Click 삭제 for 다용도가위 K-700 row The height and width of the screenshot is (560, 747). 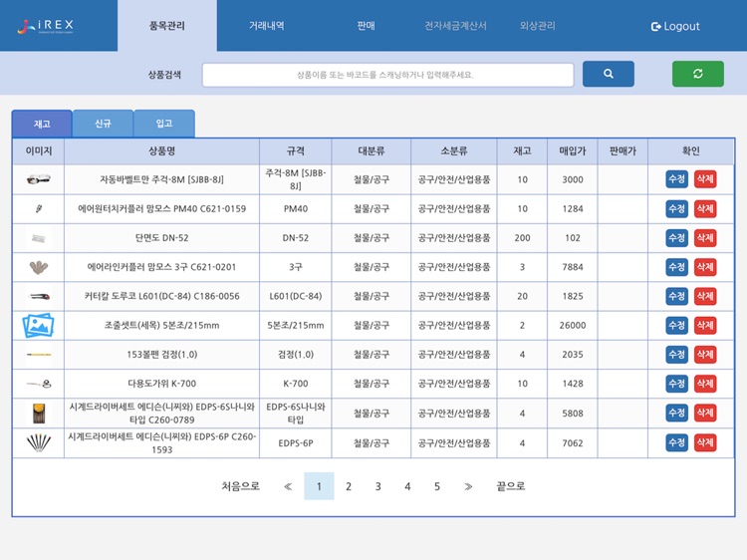pos(705,384)
